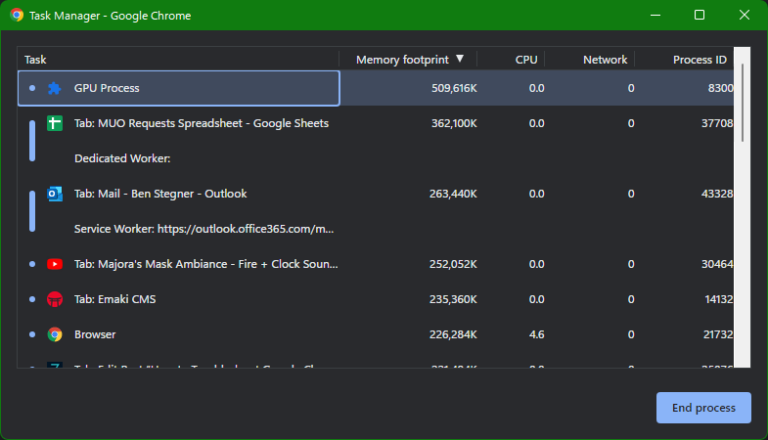This screenshot has height=440, width=768.
Task: Select the Browser row's 226,284K memory value
Action: click(x=452, y=334)
